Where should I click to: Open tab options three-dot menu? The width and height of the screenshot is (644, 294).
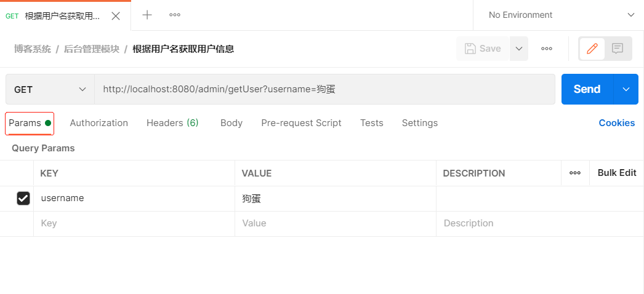(x=175, y=15)
